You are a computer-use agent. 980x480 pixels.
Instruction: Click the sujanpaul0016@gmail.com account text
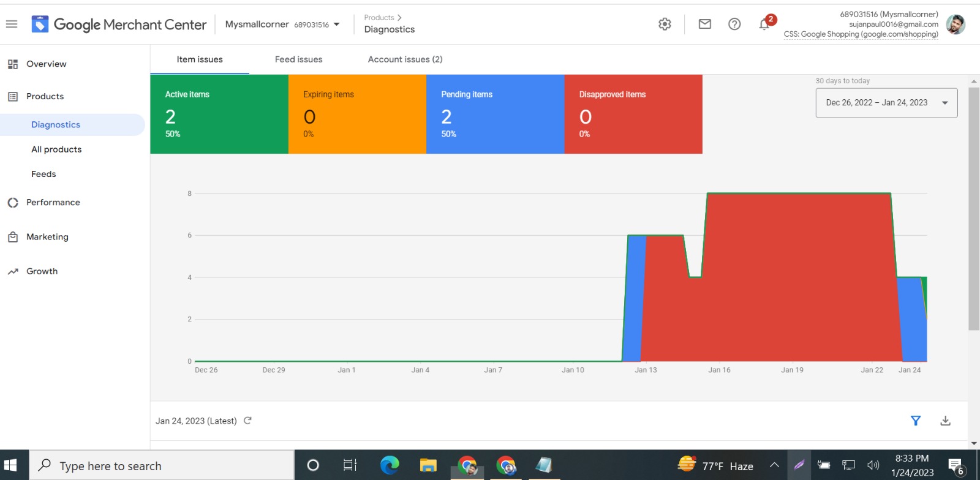[x=894, y=24]
